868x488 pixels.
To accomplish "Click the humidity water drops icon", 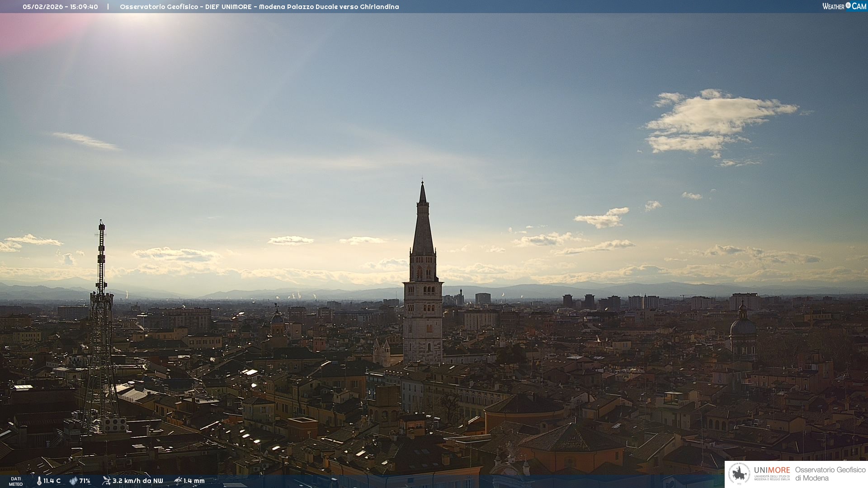I will click(73, 481).
